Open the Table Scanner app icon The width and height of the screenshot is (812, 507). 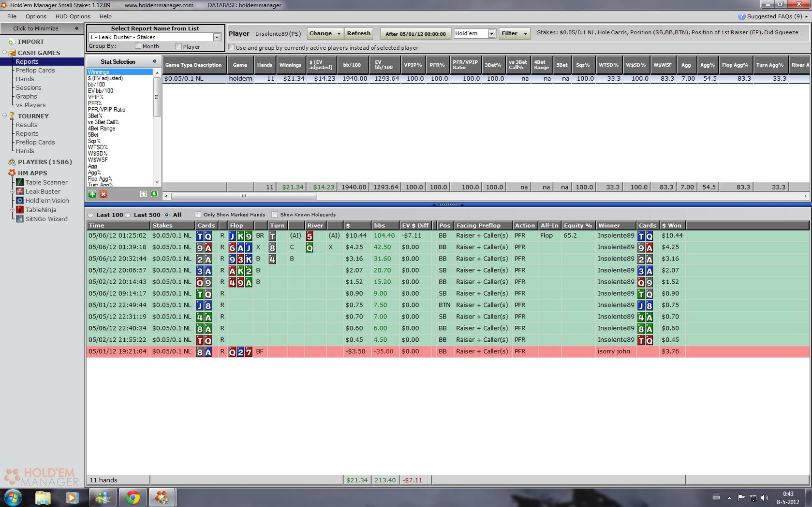point(20,182)
